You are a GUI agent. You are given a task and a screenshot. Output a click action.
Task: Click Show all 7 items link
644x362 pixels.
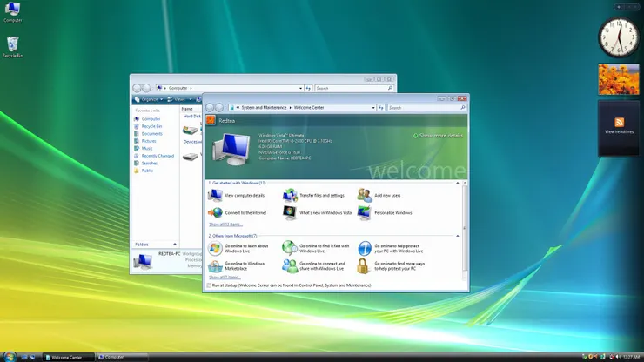coord(225,278)
